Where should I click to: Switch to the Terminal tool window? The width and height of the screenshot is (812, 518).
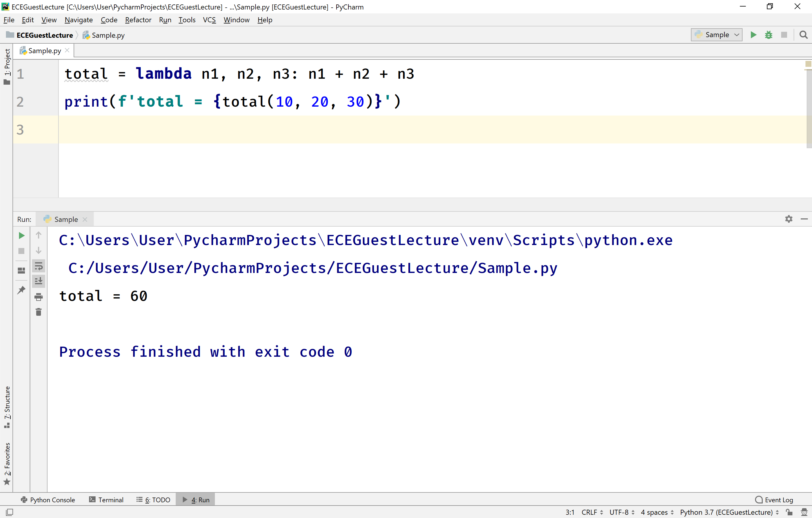pos(110,500)
